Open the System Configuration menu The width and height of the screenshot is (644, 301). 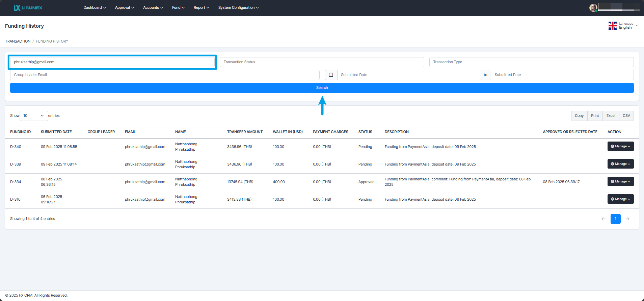238,8
